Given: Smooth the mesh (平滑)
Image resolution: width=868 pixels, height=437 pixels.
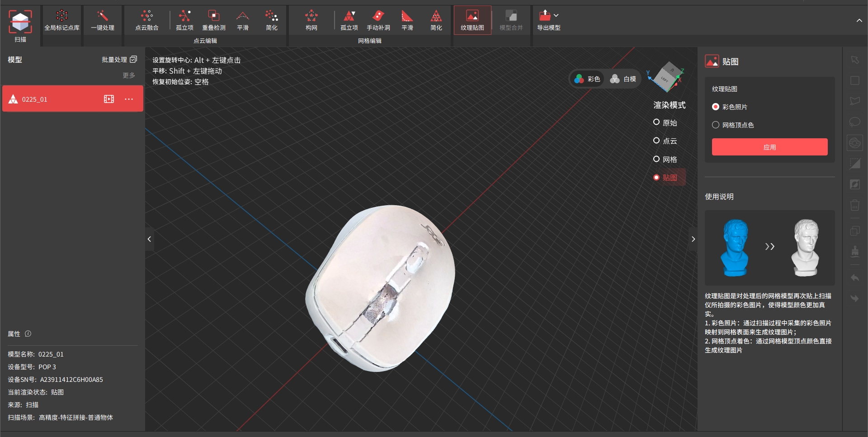Looking at the screenshot, I should pyautogui.click(x=407, y=21).
